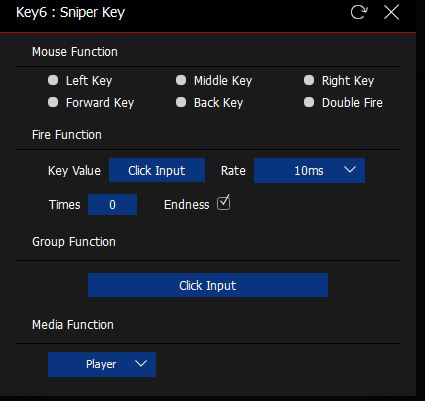Enable the Double Fire option

[x=309, y=102]
